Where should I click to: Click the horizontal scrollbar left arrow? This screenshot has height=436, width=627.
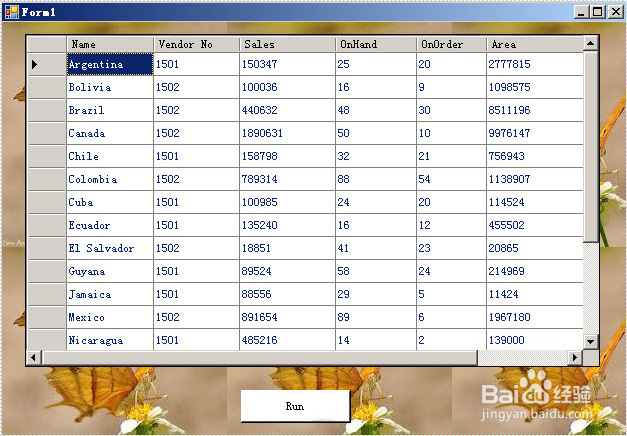34,357
